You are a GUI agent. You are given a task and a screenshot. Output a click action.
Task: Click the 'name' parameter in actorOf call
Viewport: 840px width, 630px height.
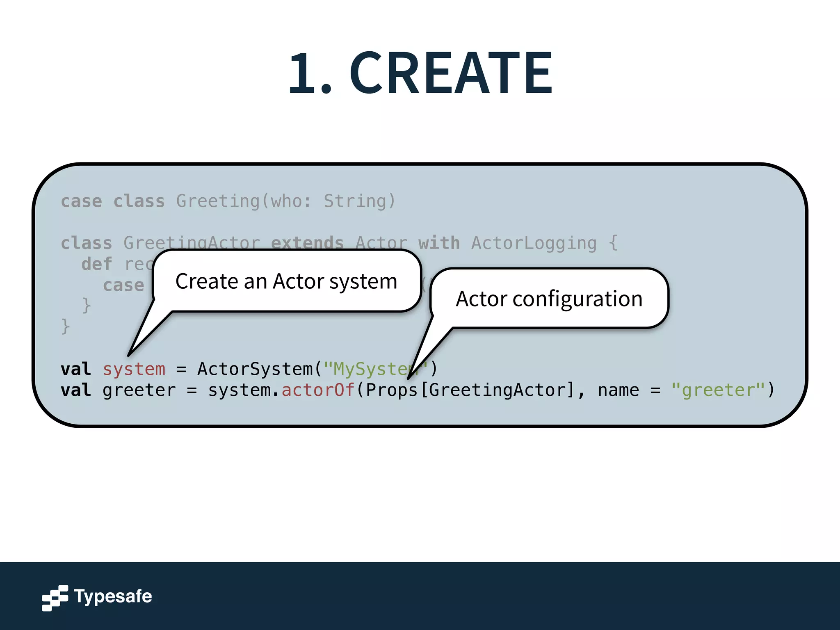point(618,390)
